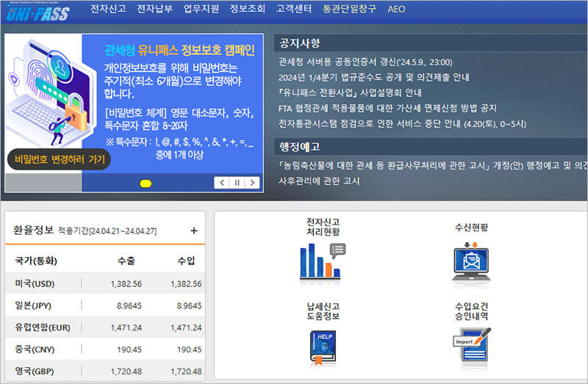Open the 업무지원 menu
Image resolution: width=588 pixels, height=384 pixels.
coord(201,9)
